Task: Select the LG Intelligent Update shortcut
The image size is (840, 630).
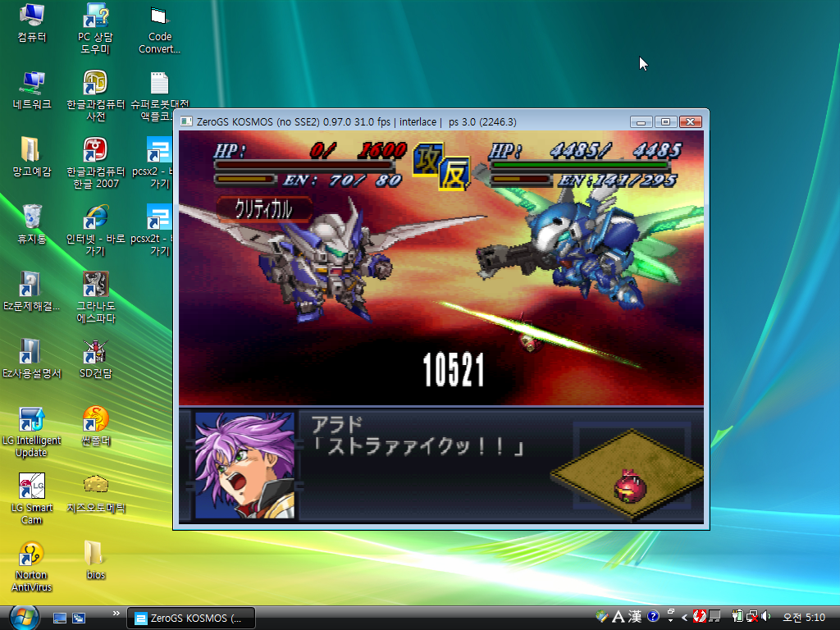Action: point(32,433)
